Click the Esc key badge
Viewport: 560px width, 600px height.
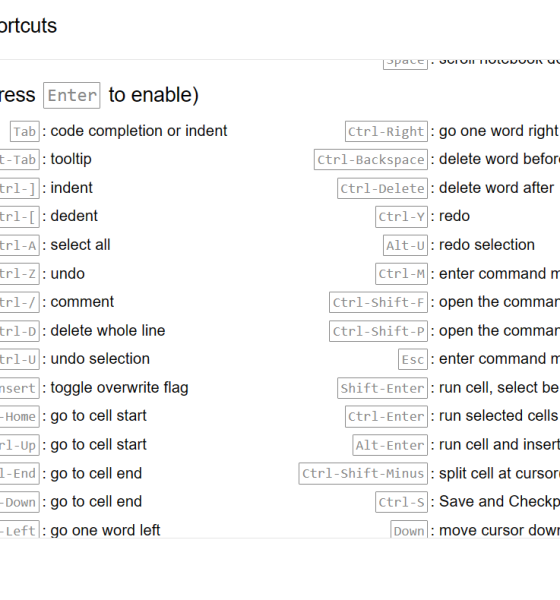click(x=413, y=359)
